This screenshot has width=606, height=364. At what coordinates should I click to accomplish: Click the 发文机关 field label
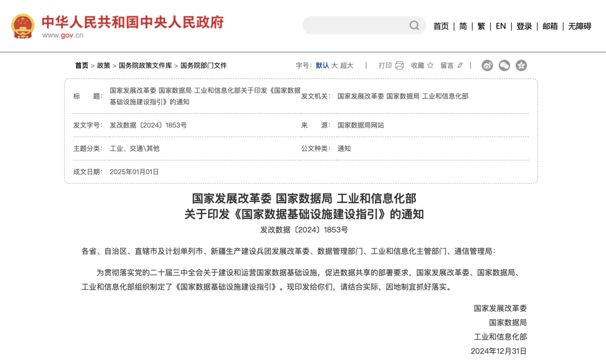[x=316, y=96]
